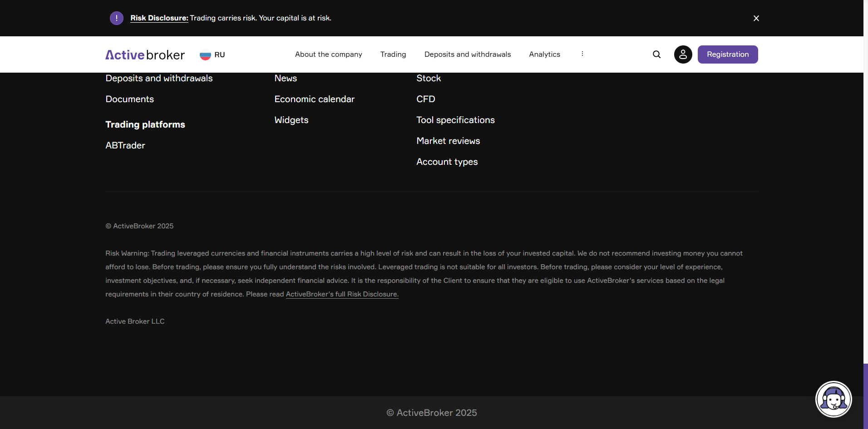Viewport: 868px width, 429px height.
Task: Dismiss the risk disclosure banner
Action: coord(756,18)
